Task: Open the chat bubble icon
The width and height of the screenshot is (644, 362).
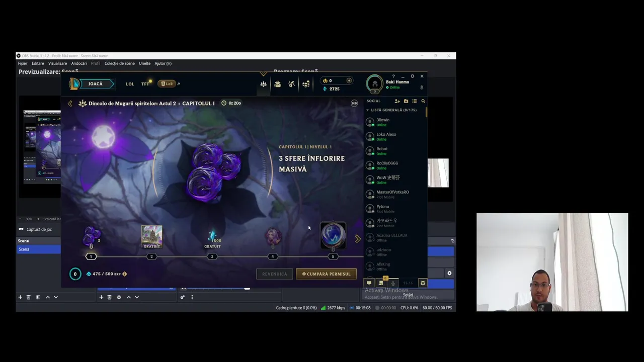Action: coord(369,283)
